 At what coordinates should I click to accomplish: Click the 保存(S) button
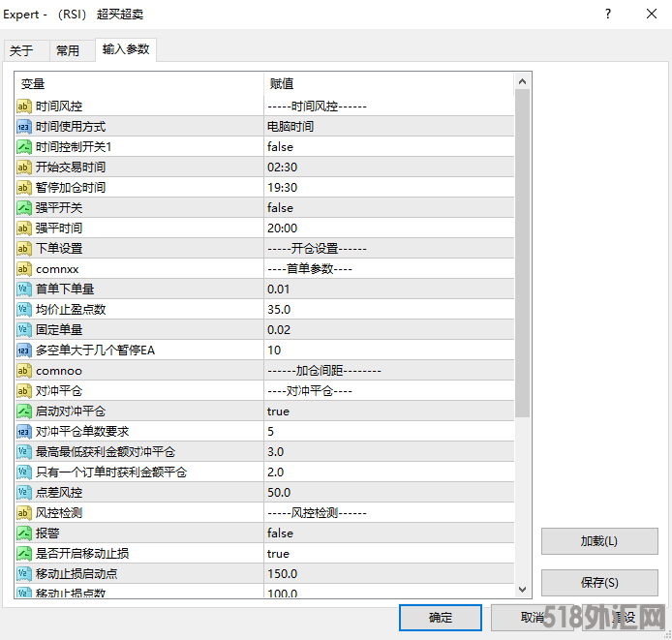pyautogui.click(x=599, y=583)
